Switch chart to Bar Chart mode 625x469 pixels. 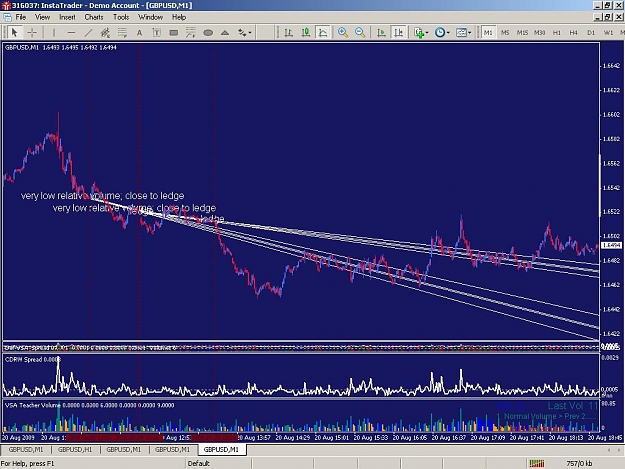point(289,32)
